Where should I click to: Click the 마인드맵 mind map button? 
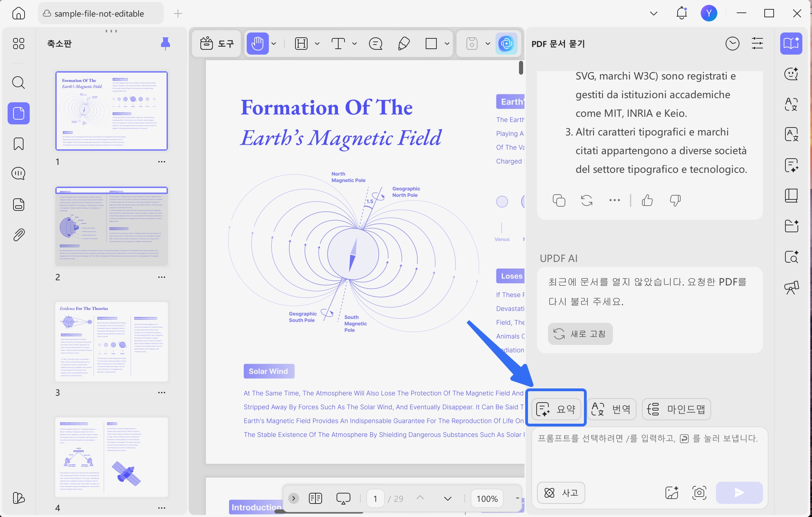[x=676, y=409]
